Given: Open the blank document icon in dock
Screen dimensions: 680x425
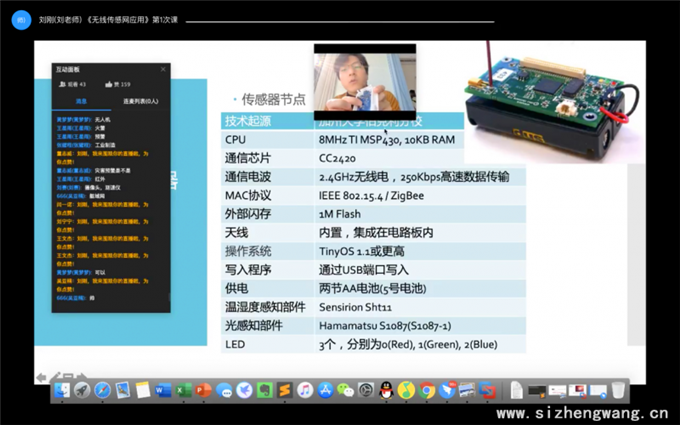Looking at the screenshot, I should pyautogui.click(x=517, y=390).
